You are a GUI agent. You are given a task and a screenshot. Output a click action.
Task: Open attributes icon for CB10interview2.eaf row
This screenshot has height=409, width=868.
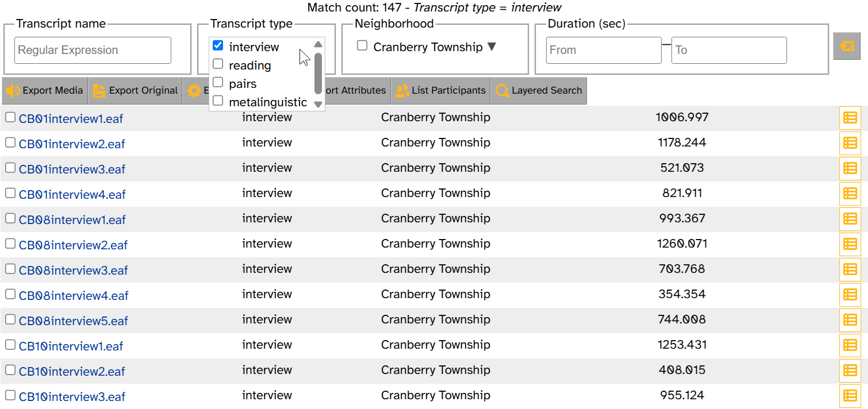pyautogui.click(x=850, y=371)
